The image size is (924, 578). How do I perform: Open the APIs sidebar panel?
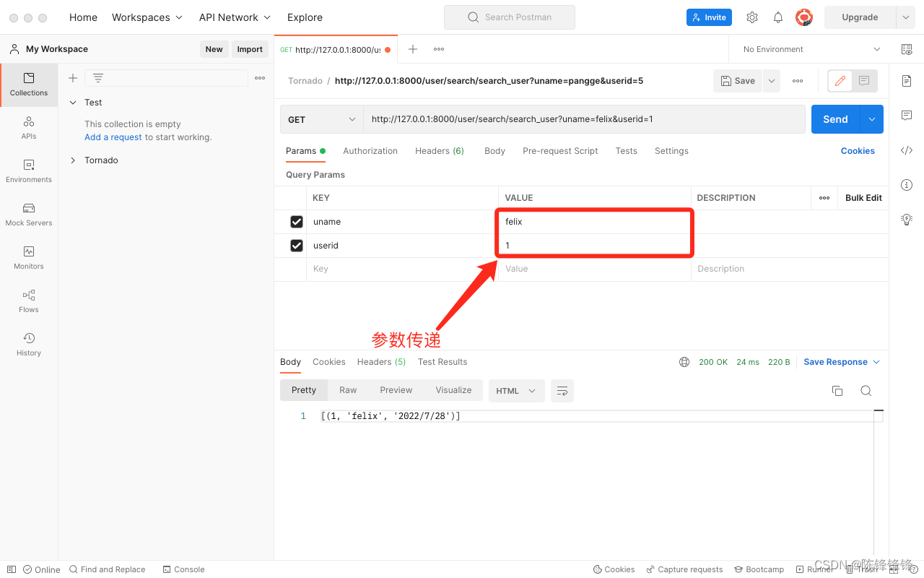point(29,128)
